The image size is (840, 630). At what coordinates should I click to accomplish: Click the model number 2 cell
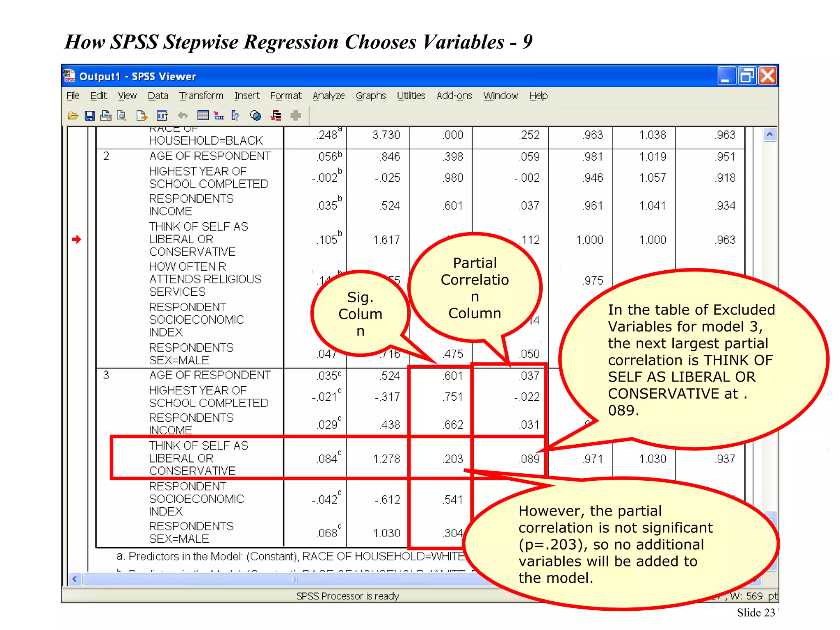[x=106, y=156]
